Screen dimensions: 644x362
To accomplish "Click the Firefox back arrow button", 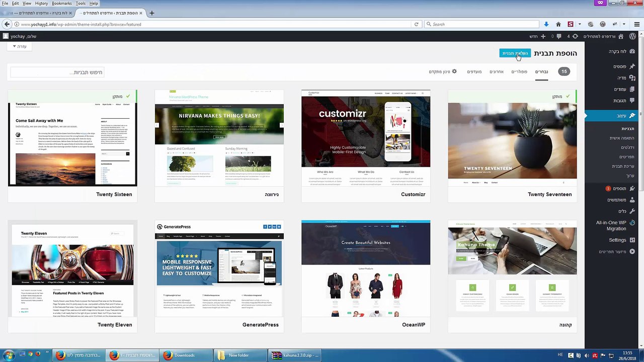I will [x=7, y=24].
